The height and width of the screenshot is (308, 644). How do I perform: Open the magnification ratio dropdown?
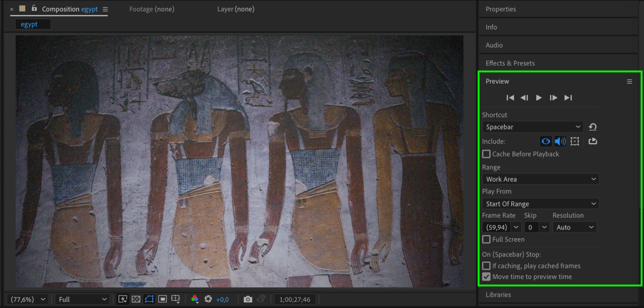[x=28, y=299]
